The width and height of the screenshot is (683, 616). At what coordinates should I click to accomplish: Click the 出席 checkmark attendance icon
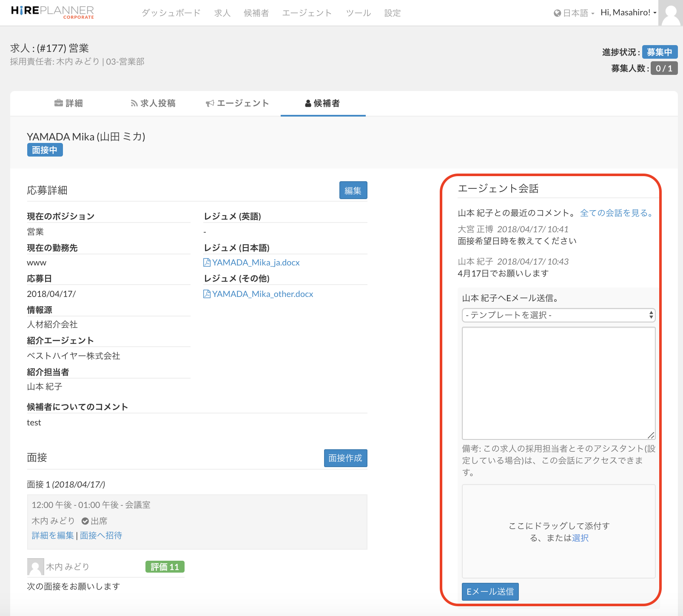pos(85,521)
